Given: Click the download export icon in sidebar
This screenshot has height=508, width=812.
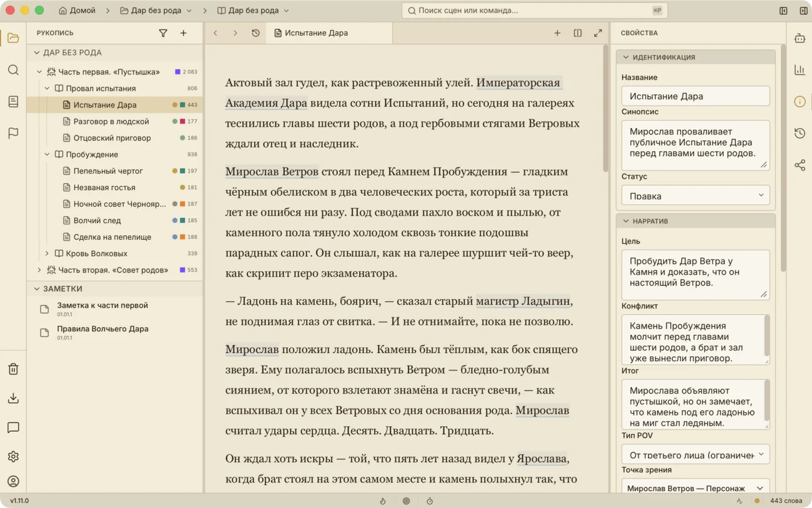Looking at the screenshot, I should pos(13,399).
